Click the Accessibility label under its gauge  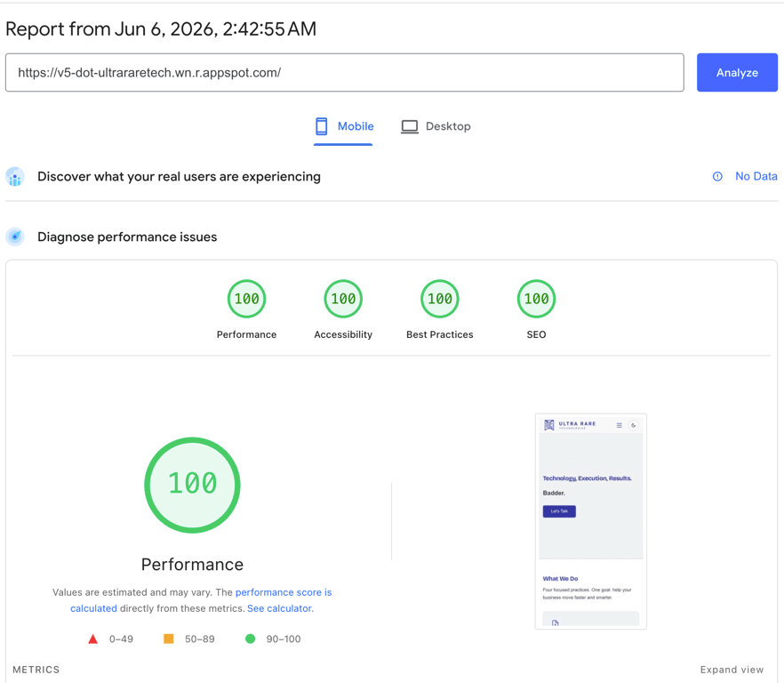pos(343,334)
